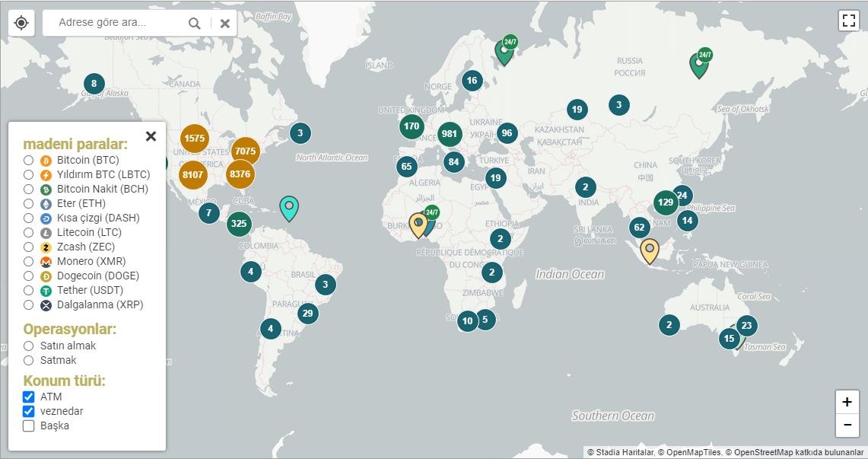Click the yellow pin in West Africa
Screen dimensions: 868x459
(418, 225)
